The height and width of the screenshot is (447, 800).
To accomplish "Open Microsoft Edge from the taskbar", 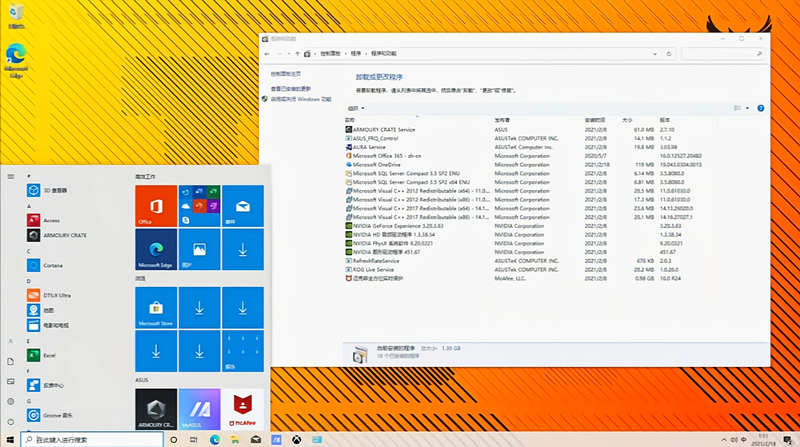I will [215, 439].
